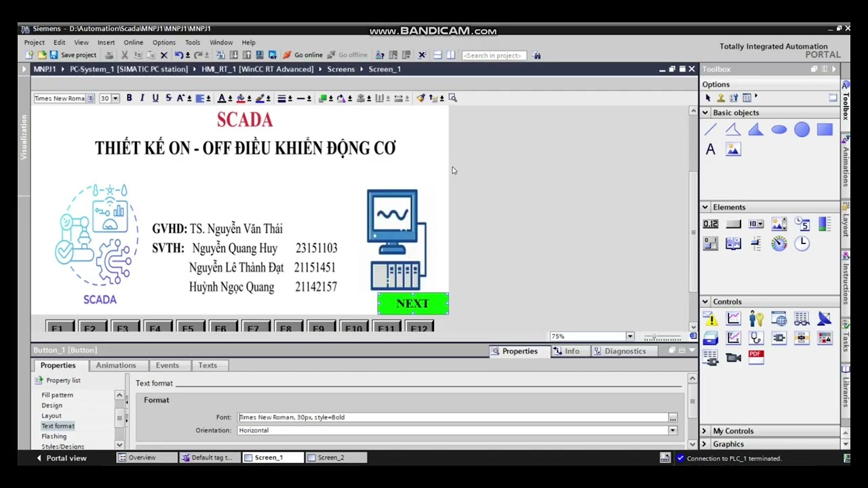
Task: Click the Undo arrow icon
Action: [178, 55]
